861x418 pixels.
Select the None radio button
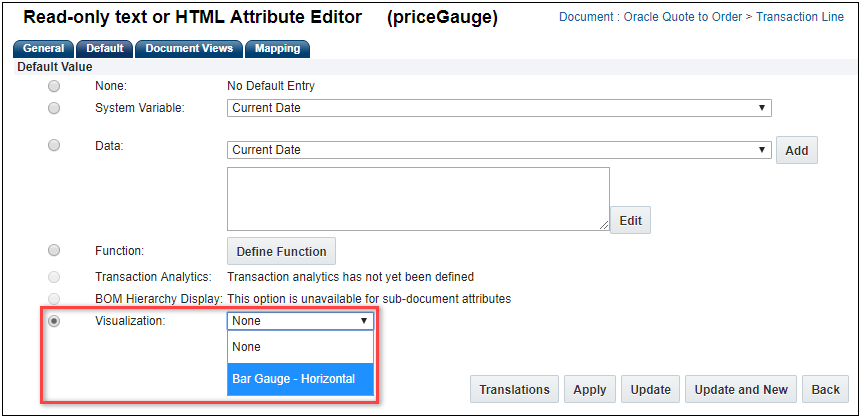(54, 86)
